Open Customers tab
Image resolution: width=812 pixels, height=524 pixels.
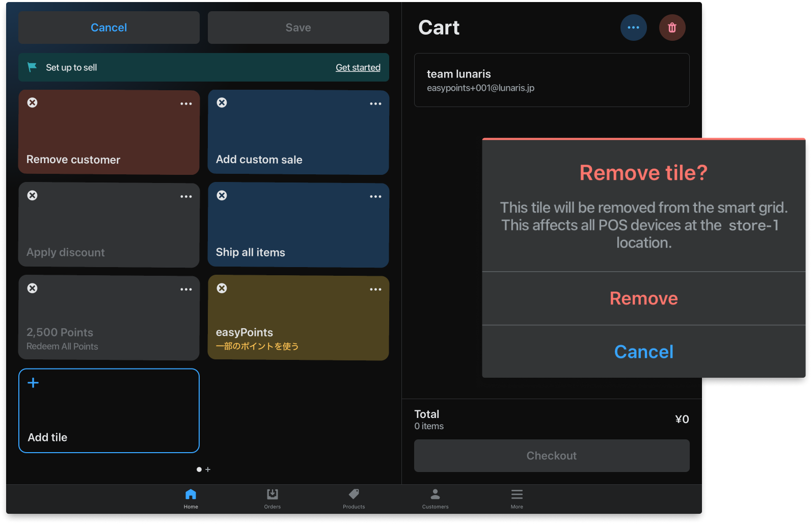(436, 499)
